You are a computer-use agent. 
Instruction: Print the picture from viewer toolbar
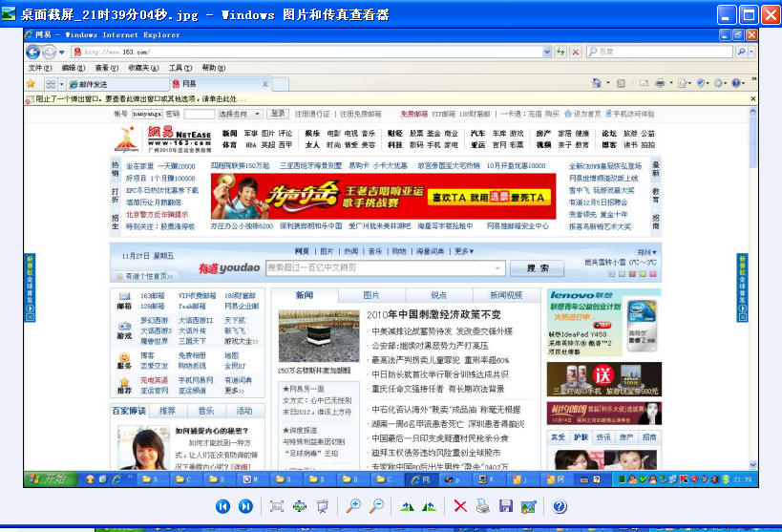pyautogui.click(x=483, y=506)
